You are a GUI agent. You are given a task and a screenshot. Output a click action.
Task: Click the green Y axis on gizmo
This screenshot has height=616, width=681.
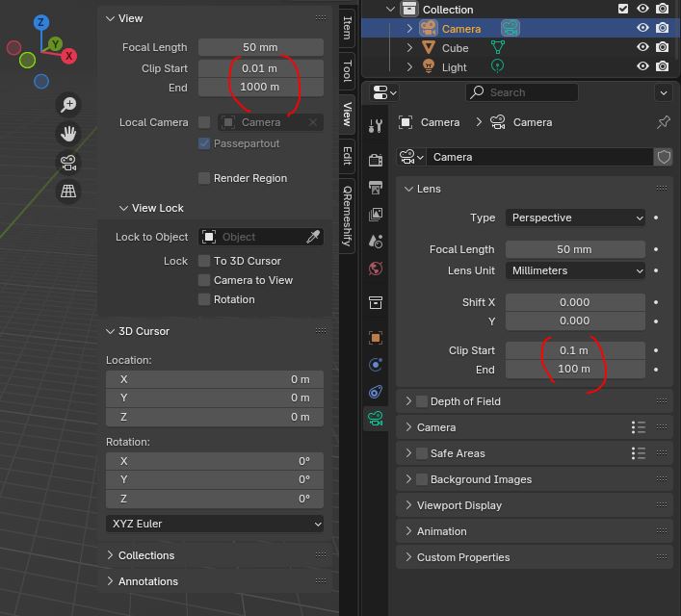[55, 44]
